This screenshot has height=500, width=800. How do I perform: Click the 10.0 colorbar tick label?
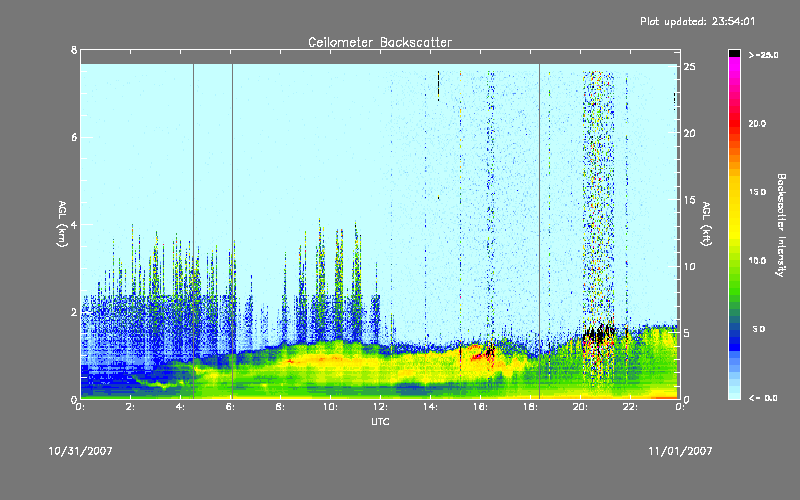pyautogui.click(x=757, y=261)
